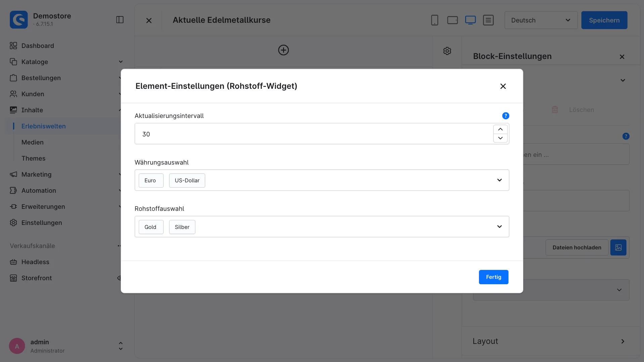This screenshot has width=644, height=362.
Task: Click the Löschen trash icon
Action: (x=555, y=110)
